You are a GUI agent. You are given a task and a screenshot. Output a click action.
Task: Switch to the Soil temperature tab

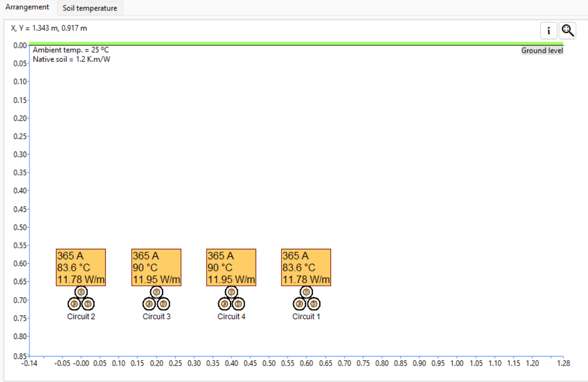[x=90, y=8]
